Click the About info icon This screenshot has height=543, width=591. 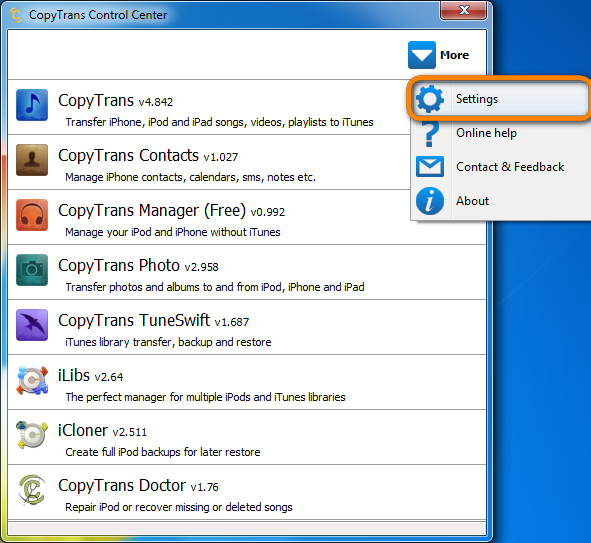click(430, 201)
